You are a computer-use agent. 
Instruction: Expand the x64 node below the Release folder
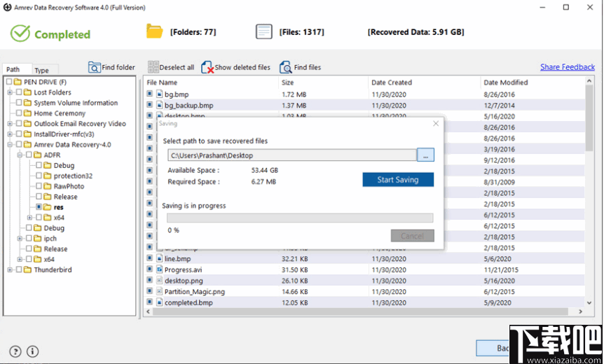[20, 259]
